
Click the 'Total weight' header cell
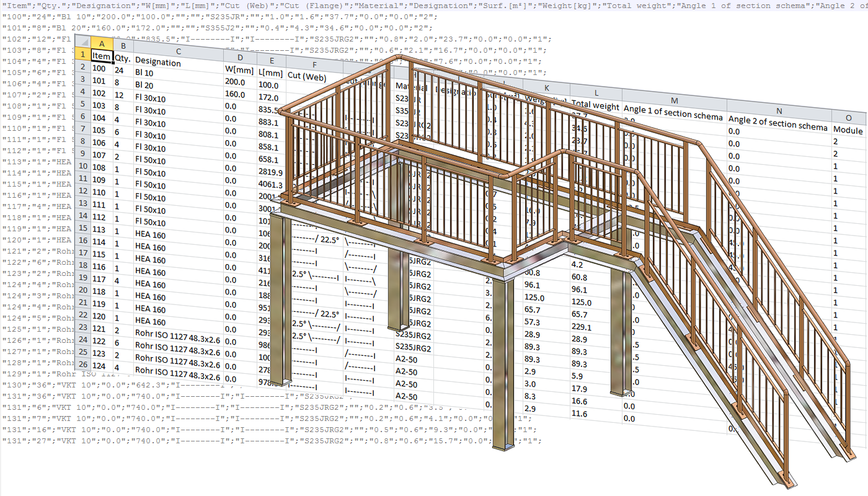coord(595,106)
